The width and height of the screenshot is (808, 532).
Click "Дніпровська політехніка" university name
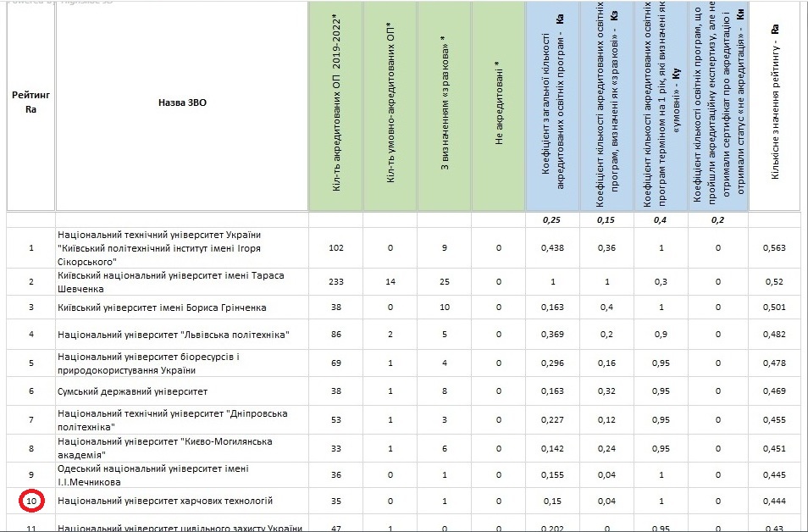pyautogui.click(x=173, y=420)
